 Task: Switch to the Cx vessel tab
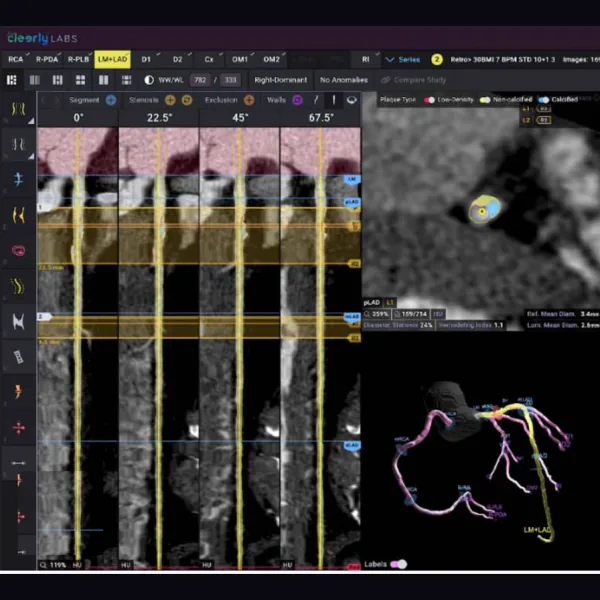click(209, 59)
